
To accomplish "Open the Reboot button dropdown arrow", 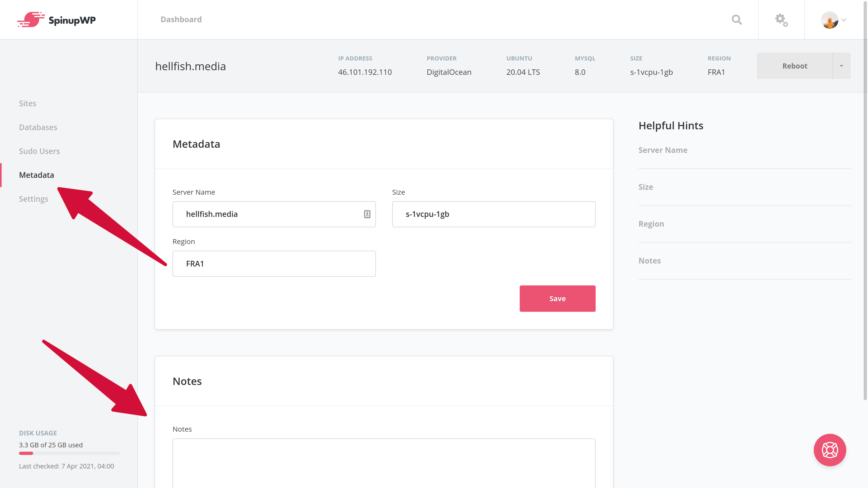I will pos(841,66).
